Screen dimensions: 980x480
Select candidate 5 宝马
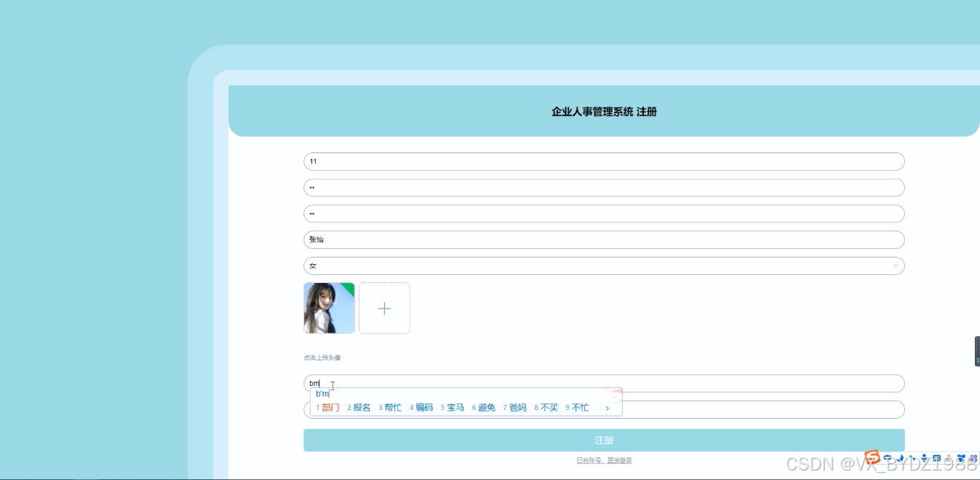coord(453,408)
